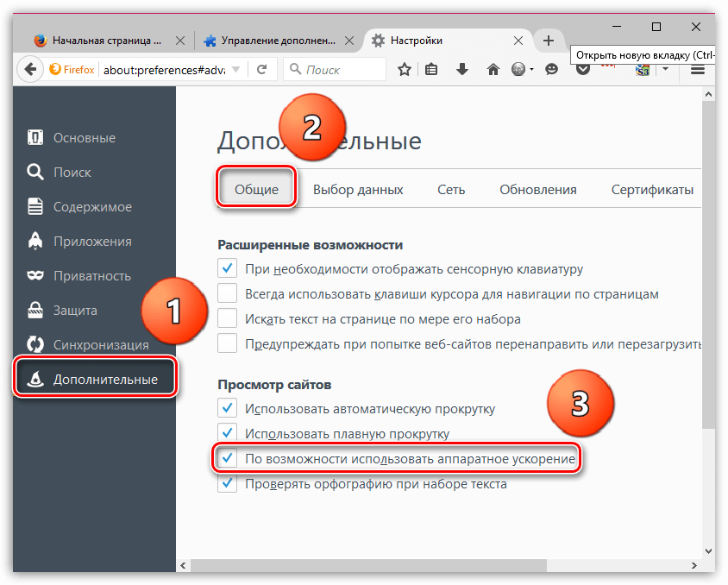Open the downloads arrow icon
Screen dimensions: 728x585
(x=462, y=69)
